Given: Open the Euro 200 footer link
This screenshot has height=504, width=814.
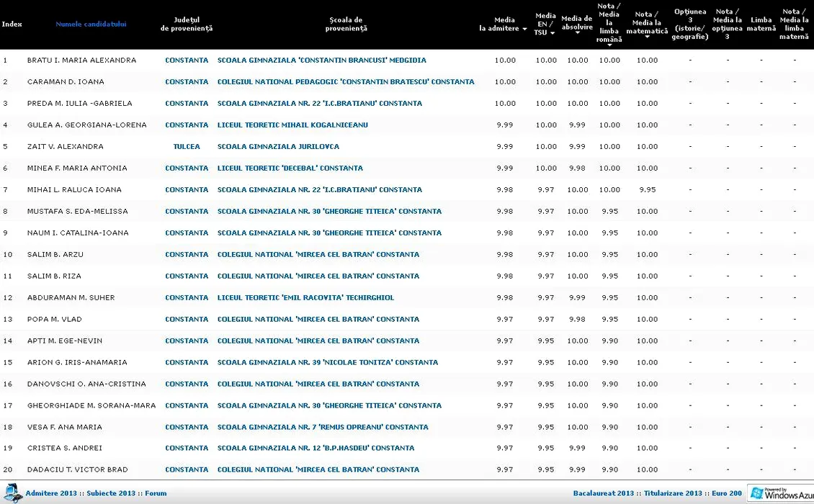Looking at the screenshot, I should coord(726,494).
